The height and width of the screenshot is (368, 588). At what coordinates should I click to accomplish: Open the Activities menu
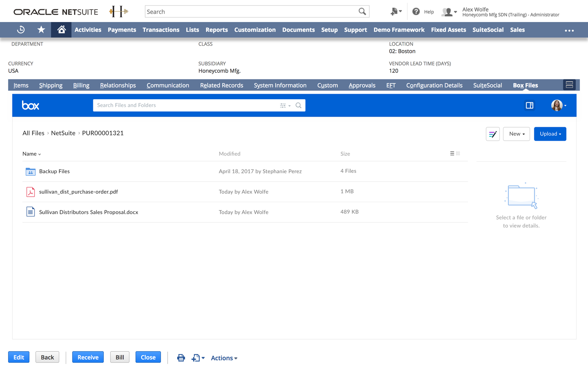pyautogui.click(x=88, y=30)
